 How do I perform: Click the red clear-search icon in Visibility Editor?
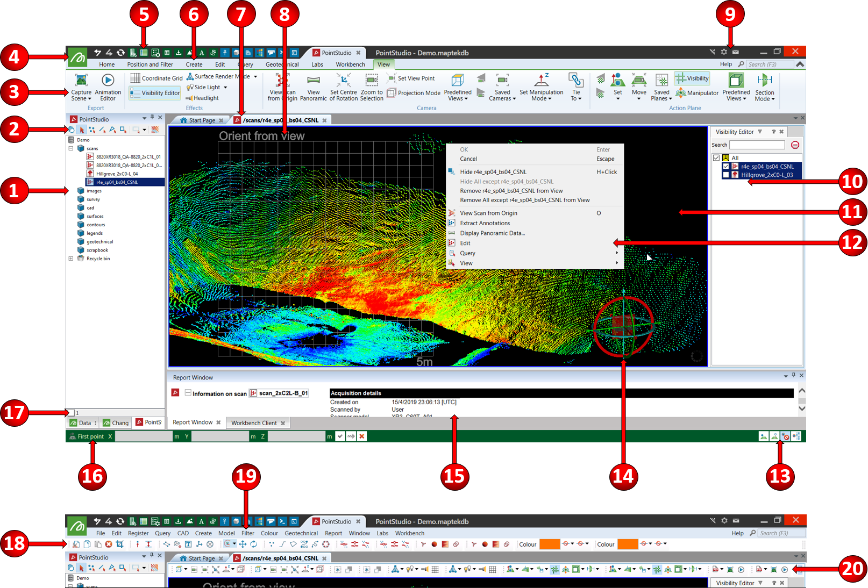point(795,145)
